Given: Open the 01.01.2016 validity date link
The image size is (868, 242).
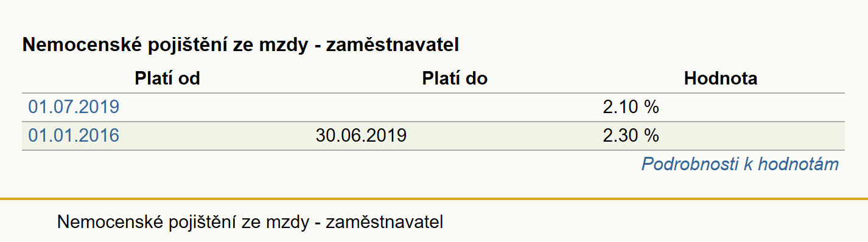Looking at the screenshot, I should (74, 135).
